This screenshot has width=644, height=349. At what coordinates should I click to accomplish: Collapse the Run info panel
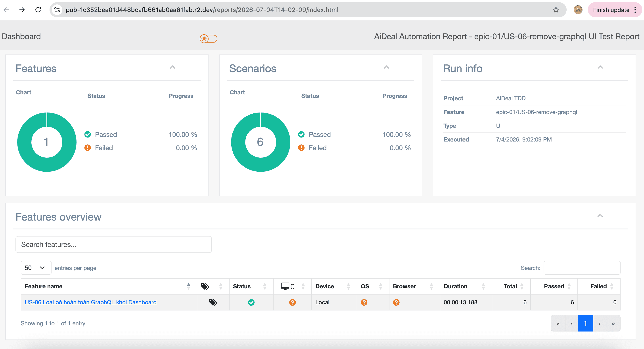pyautogui.click(x=600, y=67)
